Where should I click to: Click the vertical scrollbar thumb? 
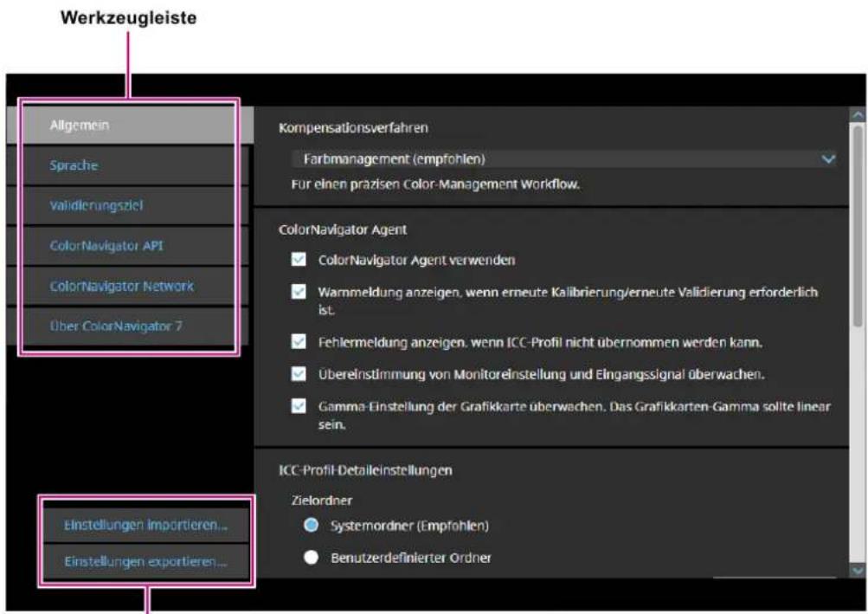pos(858,225)
